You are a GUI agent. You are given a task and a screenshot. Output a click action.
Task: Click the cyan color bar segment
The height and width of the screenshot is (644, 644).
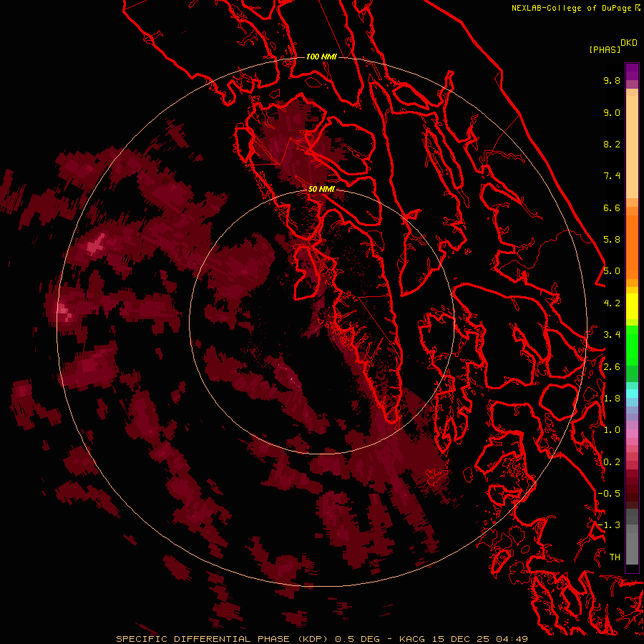(x=632, y=394)
